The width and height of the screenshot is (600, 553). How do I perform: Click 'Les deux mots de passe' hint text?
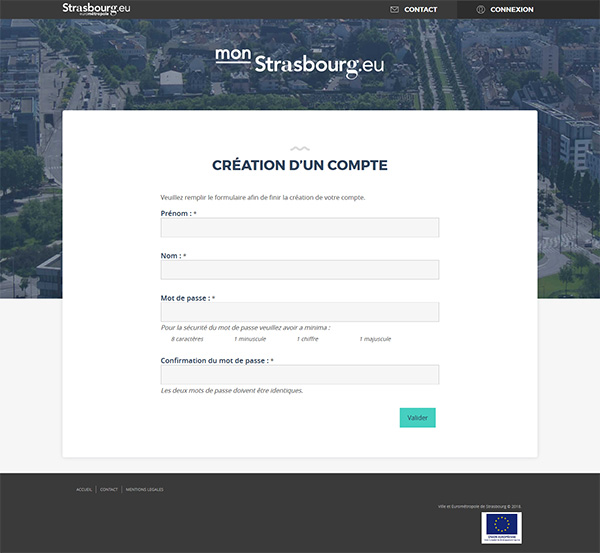pos(232,391)
